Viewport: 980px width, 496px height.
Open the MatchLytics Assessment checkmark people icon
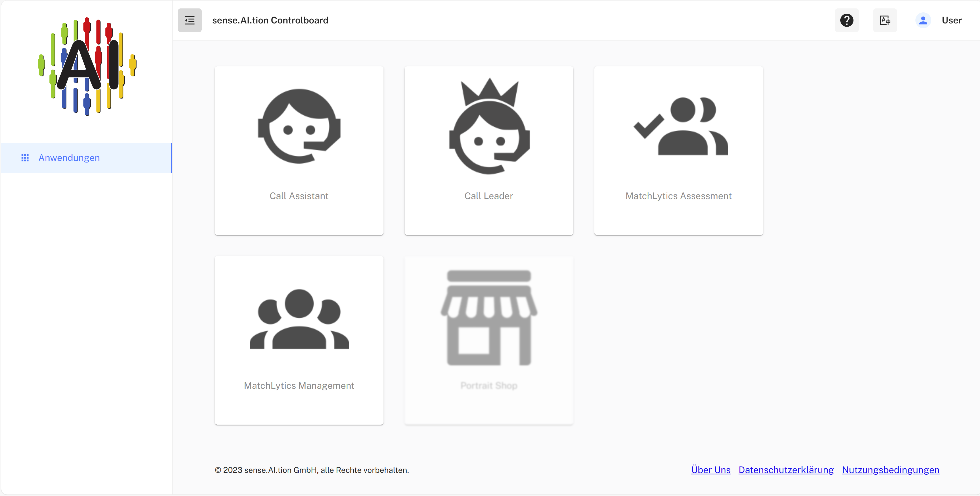point(681,126)
